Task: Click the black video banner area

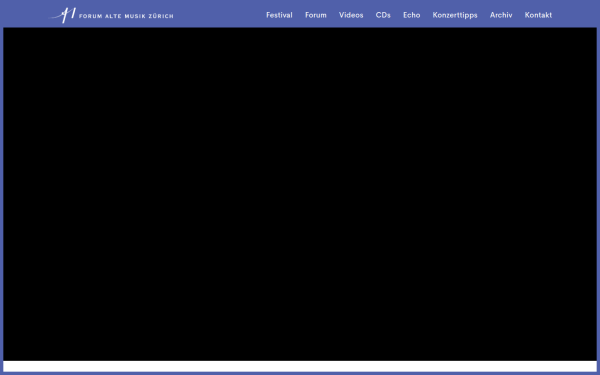Action: coord(300,194)
